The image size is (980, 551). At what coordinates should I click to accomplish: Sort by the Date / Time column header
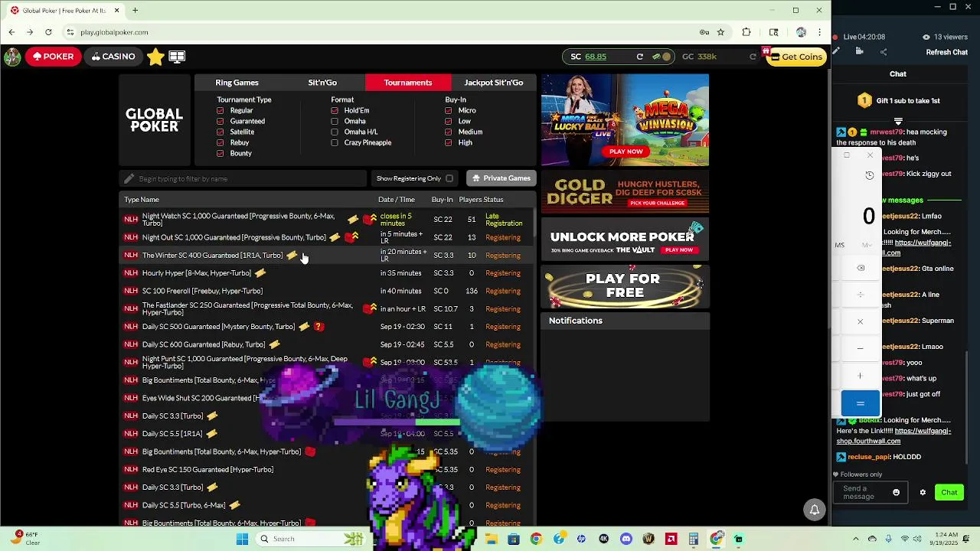[x=397, y=200]
